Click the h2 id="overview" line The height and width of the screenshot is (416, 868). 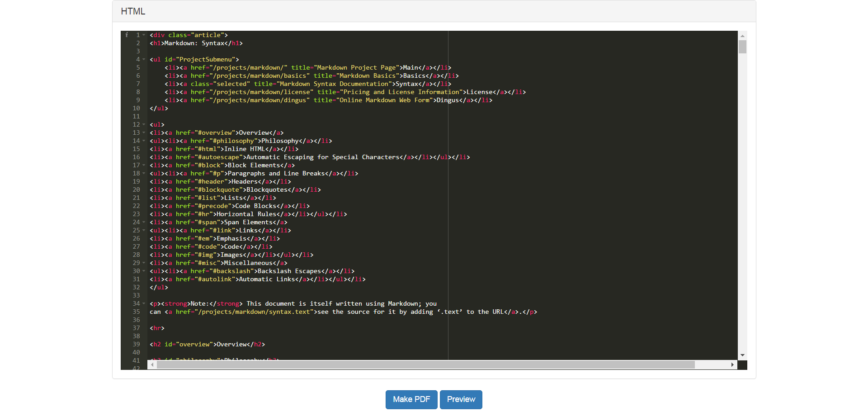pyautogui.click(x=207, y=344)
